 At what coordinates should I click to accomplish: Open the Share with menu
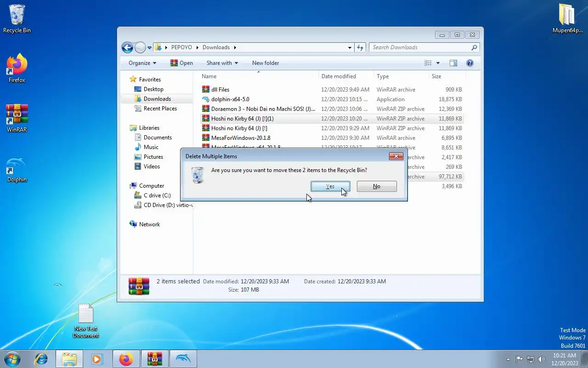222,63
